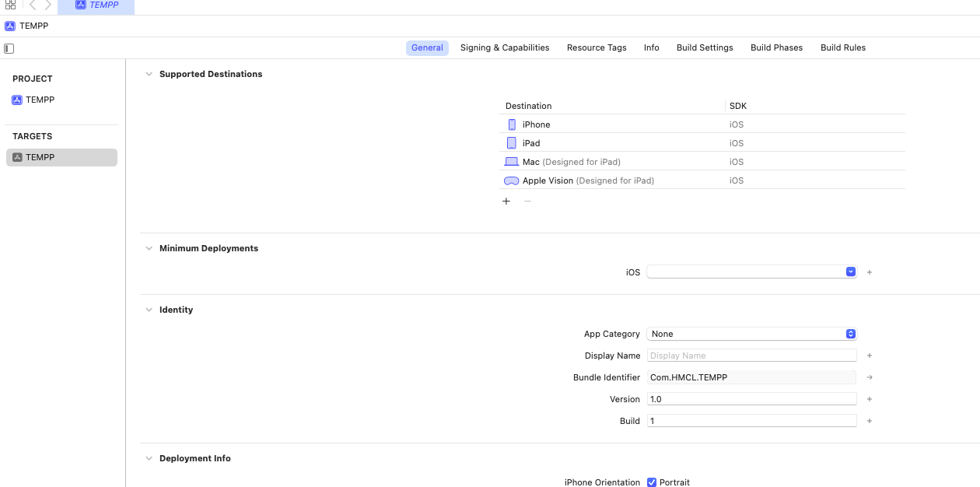Image resolution: width=980 pixels, height=487 pixels.
Task: Click the TEMPP breadcrumb project icon
Action: (9, 26)
